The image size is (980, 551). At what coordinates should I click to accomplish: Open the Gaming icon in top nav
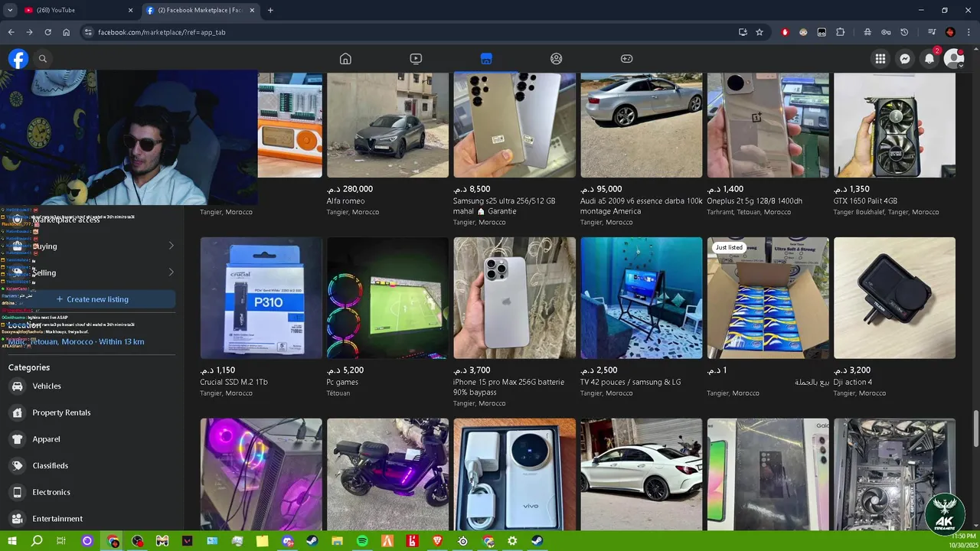tap(626, 59)
